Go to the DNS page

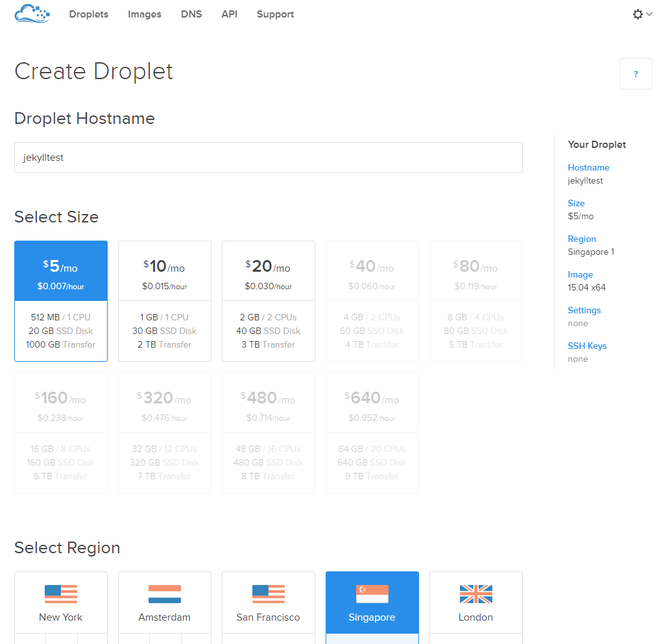point(191,14)
